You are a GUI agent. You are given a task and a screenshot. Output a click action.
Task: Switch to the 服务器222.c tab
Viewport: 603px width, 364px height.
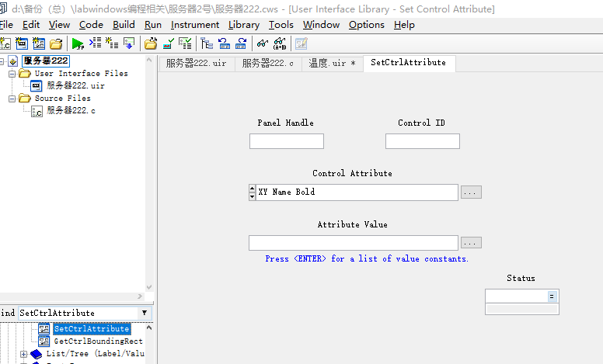pos(267,64)
